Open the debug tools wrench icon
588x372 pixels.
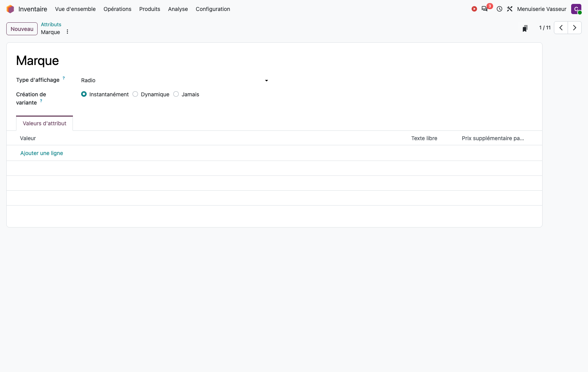[x=510, y=9]
